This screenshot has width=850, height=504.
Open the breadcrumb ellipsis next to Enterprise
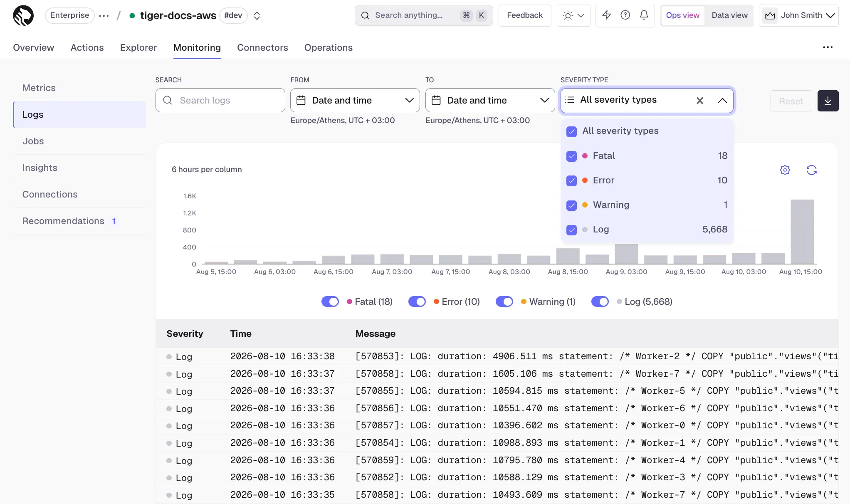[104, 16]
